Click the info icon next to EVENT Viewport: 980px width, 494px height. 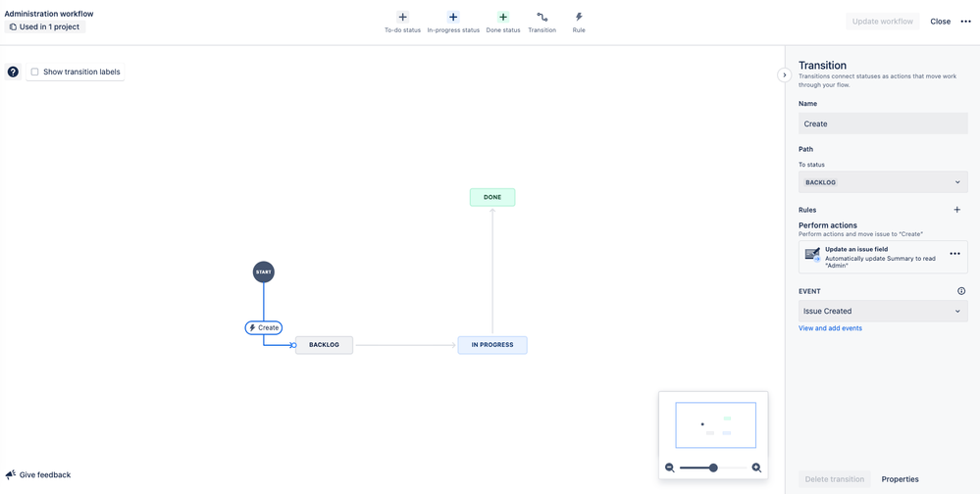tap(961, 291)
